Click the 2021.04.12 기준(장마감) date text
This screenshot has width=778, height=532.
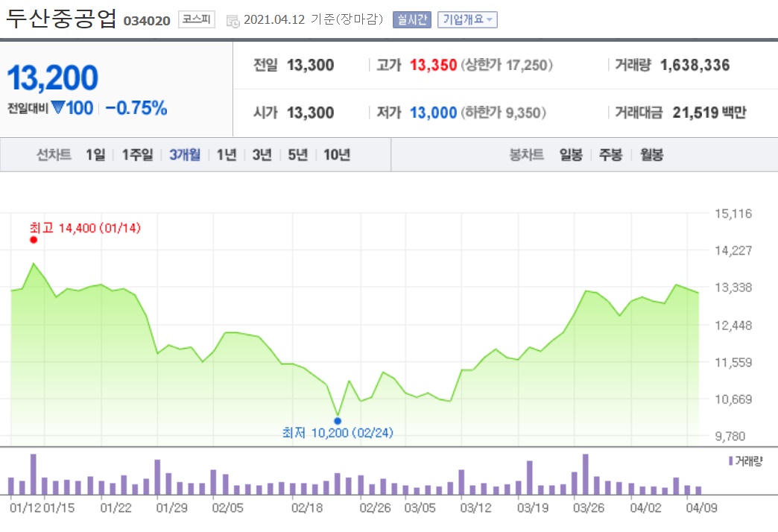coord(314,20)
